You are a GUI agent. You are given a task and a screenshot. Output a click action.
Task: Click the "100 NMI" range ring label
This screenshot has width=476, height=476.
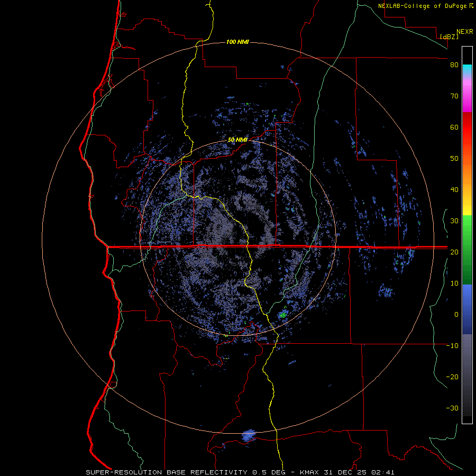pyautogui.click(x=237, y=42)
